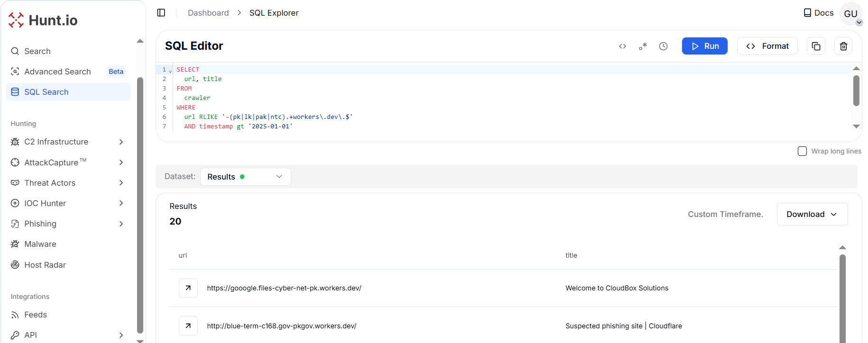Open the Results dataset dropdown
This screenshot has height=343, width=868.
coord(245,177)
